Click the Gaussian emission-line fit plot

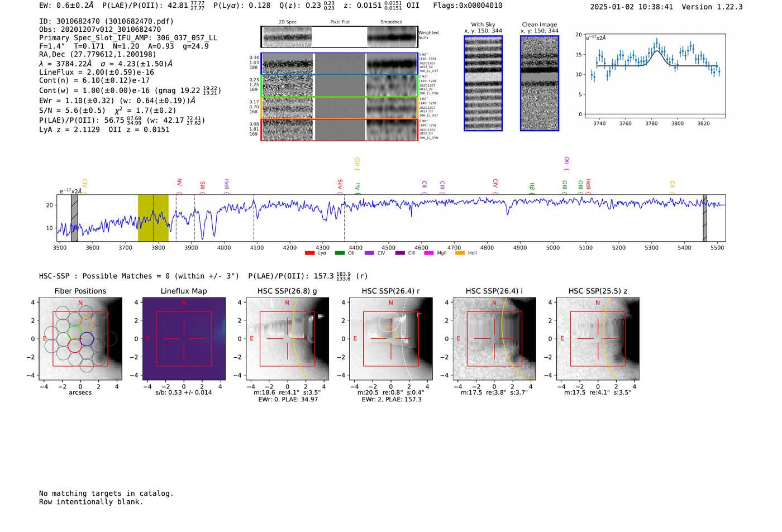click(655, 76)
